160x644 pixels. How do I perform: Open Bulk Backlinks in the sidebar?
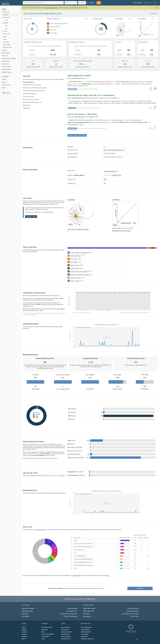coord(6,53)
